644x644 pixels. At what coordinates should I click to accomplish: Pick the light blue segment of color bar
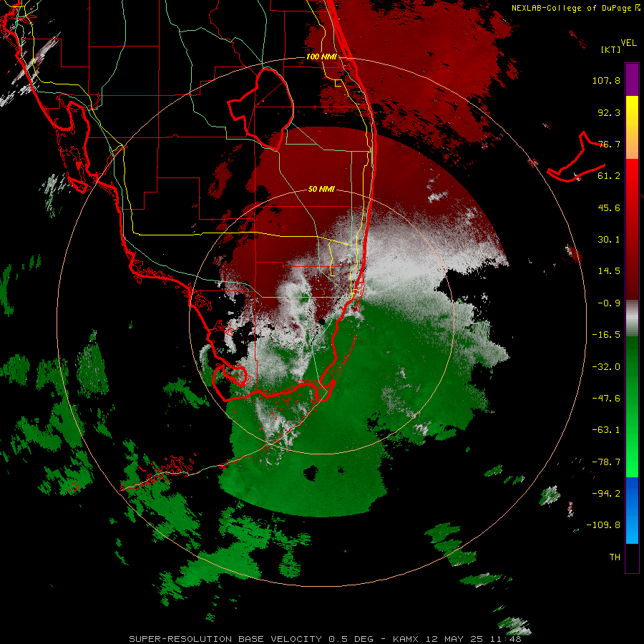point(632,527)
